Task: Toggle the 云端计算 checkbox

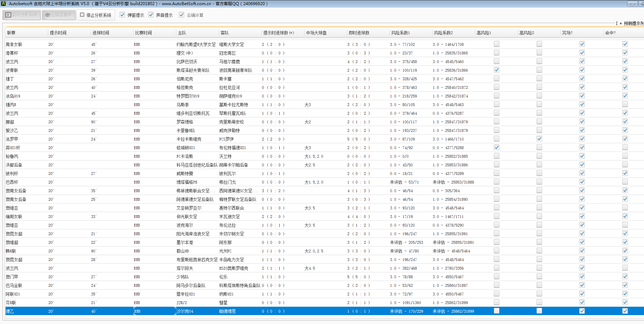Action: 181,15
